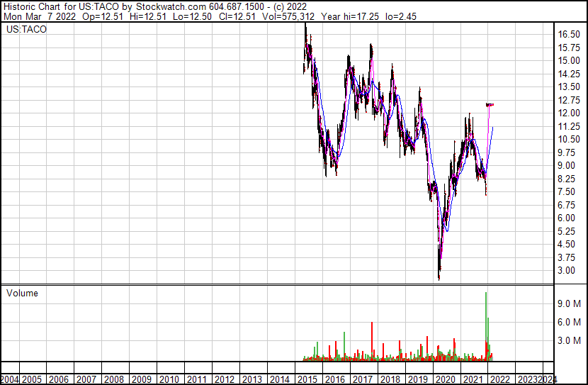588x385 pixels.
Task: Click the 2012 year label on the time axis
Action: pos(225,379)
